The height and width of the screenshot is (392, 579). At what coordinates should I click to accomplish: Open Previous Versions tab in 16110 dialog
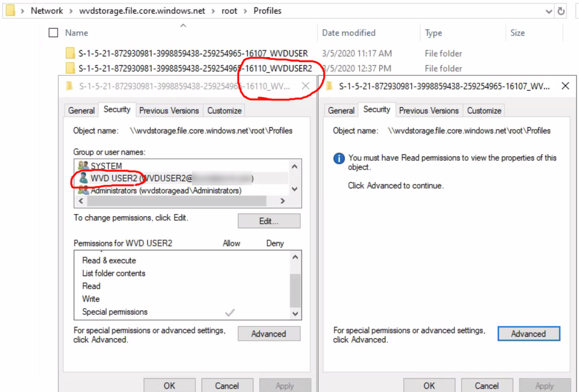(x=169, y=110)
